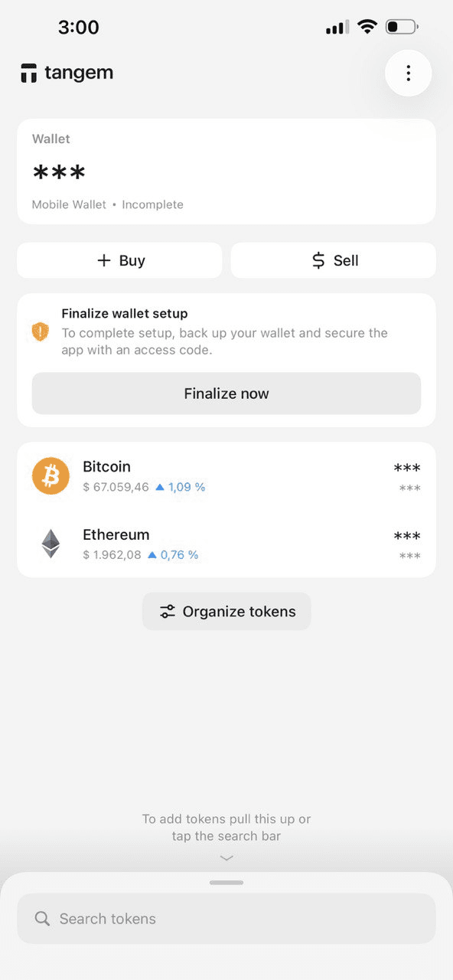
Task: Tap the bottom sheet grabber handle
Action: (226, 883)
